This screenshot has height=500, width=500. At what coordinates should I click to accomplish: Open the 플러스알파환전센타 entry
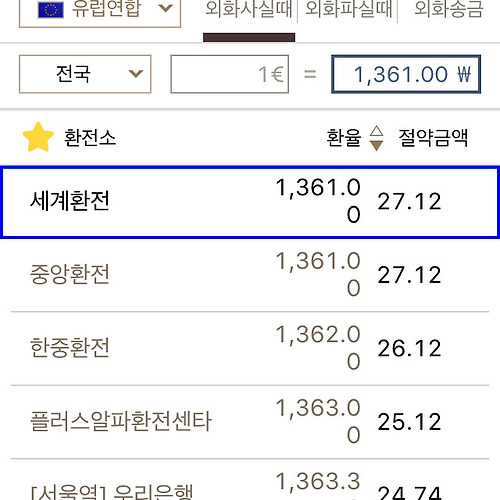point(250,422)
